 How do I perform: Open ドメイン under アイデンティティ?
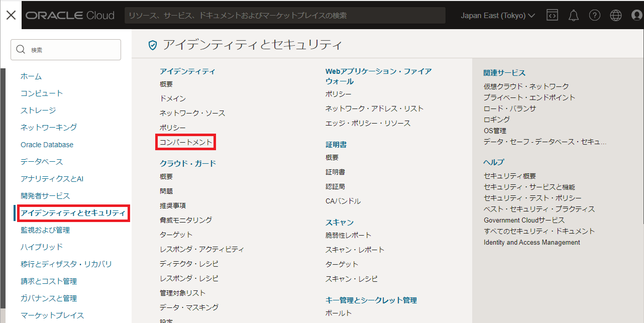click(x=173, y=98)
